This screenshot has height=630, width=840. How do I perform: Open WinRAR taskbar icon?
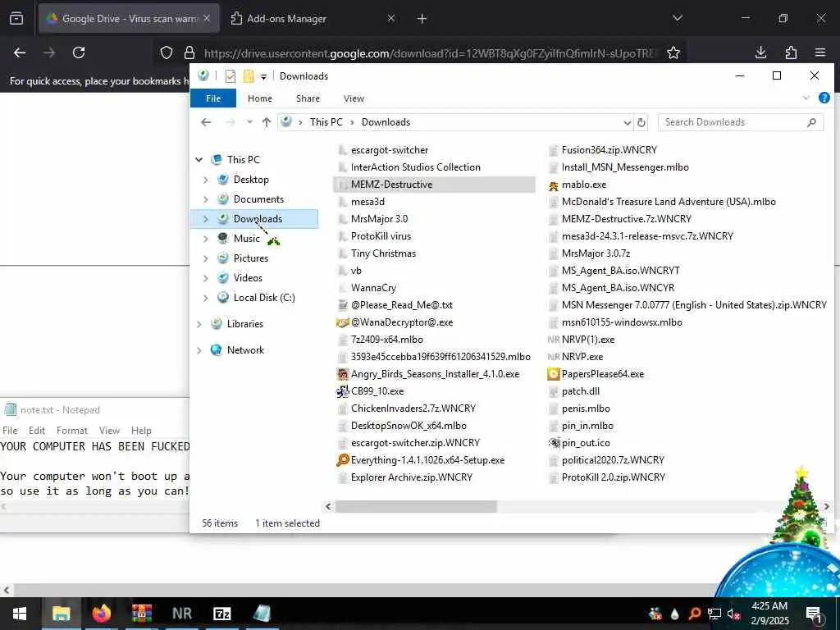(x=142, y=614)
